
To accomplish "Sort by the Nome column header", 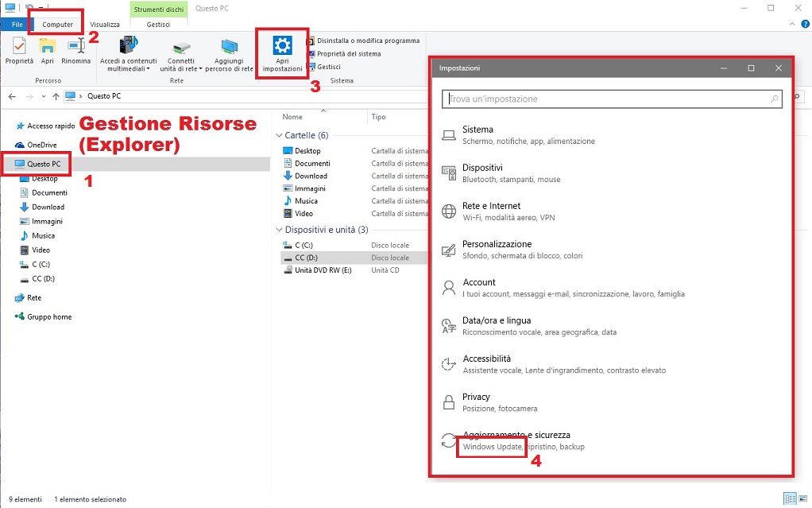I will (x=292, y=117).
